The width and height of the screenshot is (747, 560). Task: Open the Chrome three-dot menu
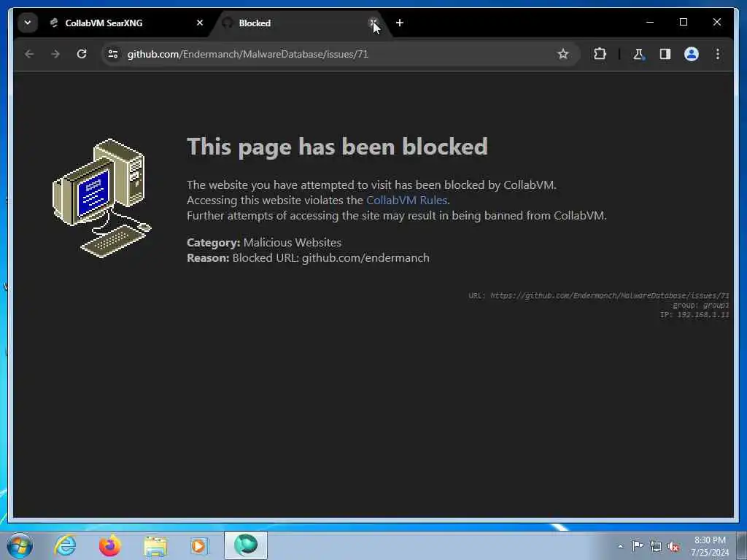718,54
